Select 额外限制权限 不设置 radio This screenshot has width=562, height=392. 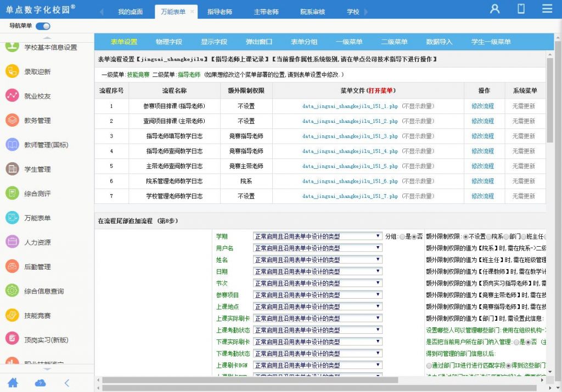[465, 237]
